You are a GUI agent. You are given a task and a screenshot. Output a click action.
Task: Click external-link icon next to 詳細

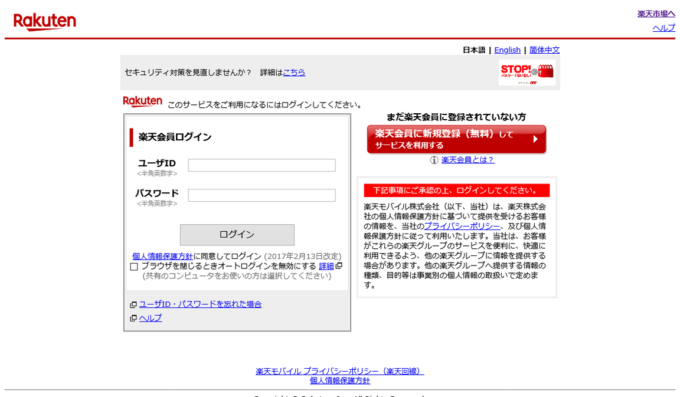click(339, 266)
